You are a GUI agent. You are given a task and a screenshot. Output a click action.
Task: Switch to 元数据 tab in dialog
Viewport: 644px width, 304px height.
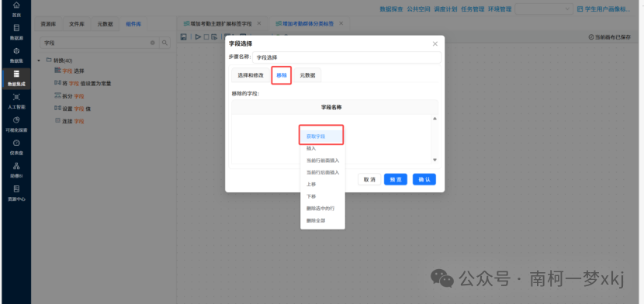click(307, 75)
